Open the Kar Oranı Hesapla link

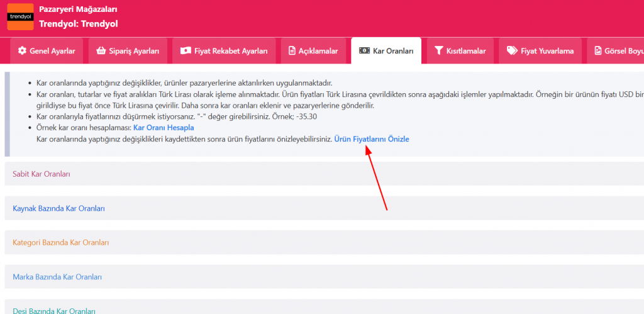(x=164, y=128)
